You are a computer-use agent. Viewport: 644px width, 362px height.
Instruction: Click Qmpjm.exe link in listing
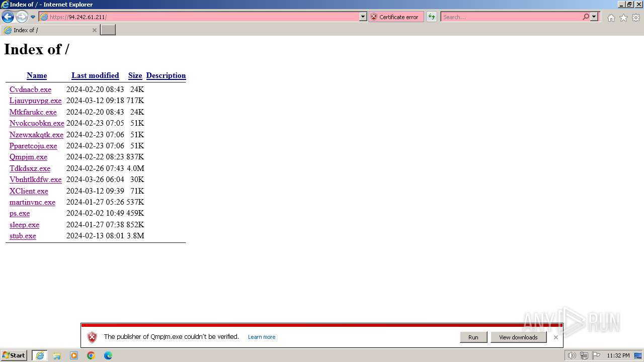click(28, 157)
